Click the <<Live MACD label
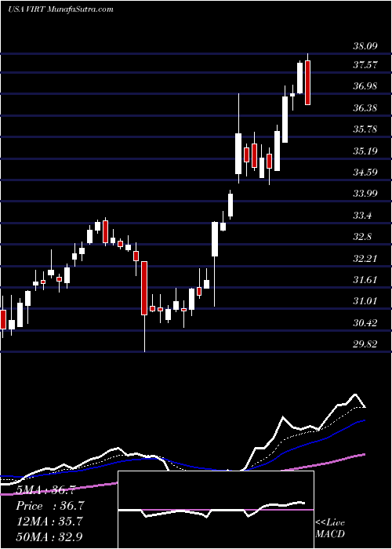The height and width of the screenshot is (549, 392). pos(330,529)
